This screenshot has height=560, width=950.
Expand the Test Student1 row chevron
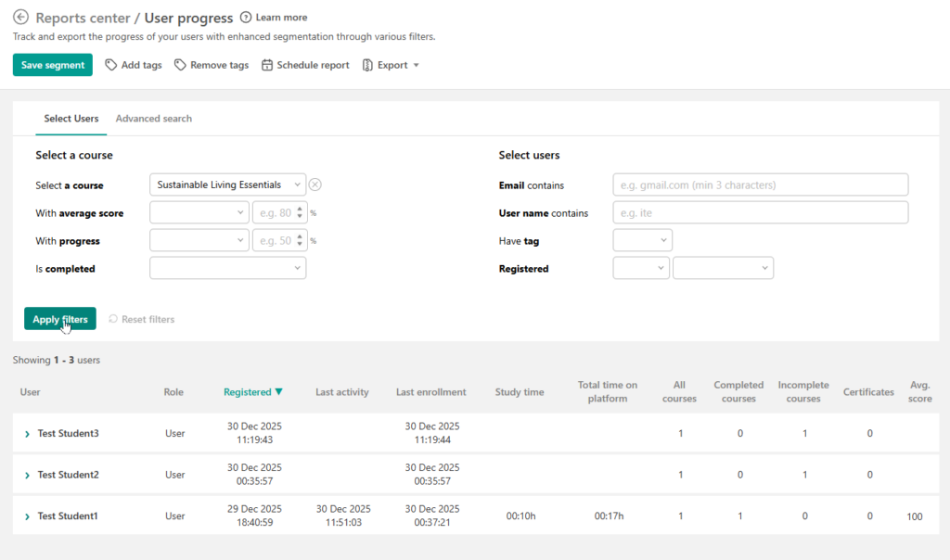pos(27,516)
